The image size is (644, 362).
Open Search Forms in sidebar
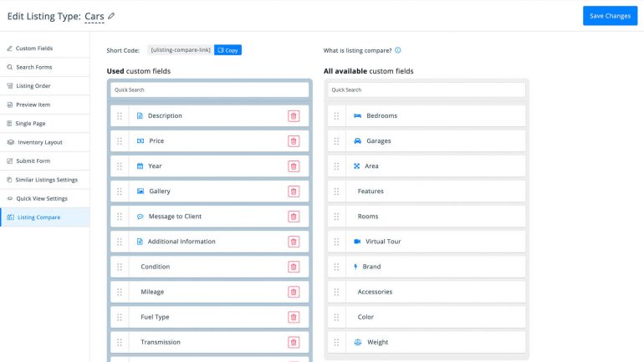[x=45, y=68]
